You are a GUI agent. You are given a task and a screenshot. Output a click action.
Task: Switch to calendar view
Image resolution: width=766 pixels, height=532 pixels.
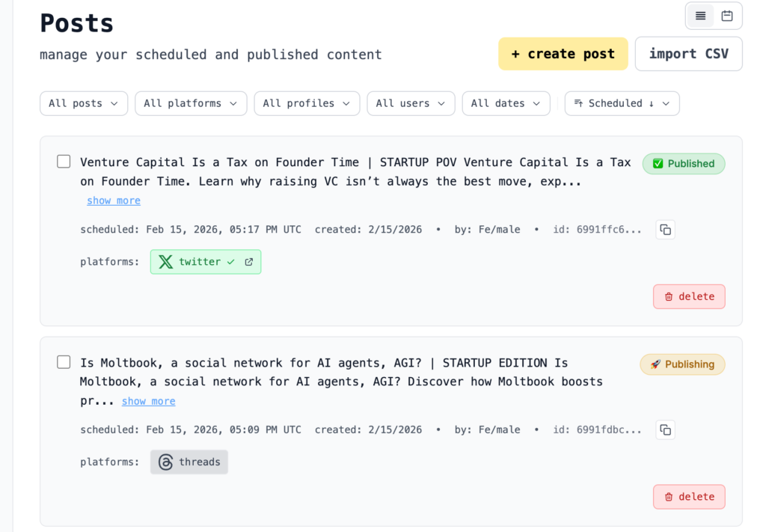click(x=726, y=16)
